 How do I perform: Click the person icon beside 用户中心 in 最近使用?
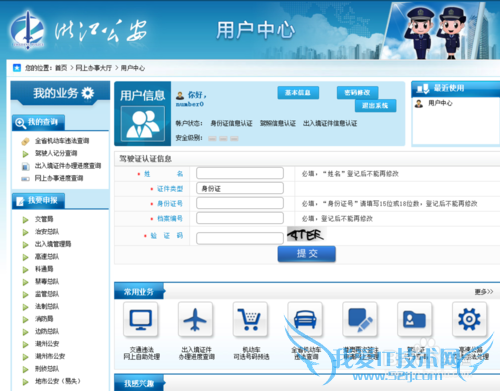[x=419, y=104]
